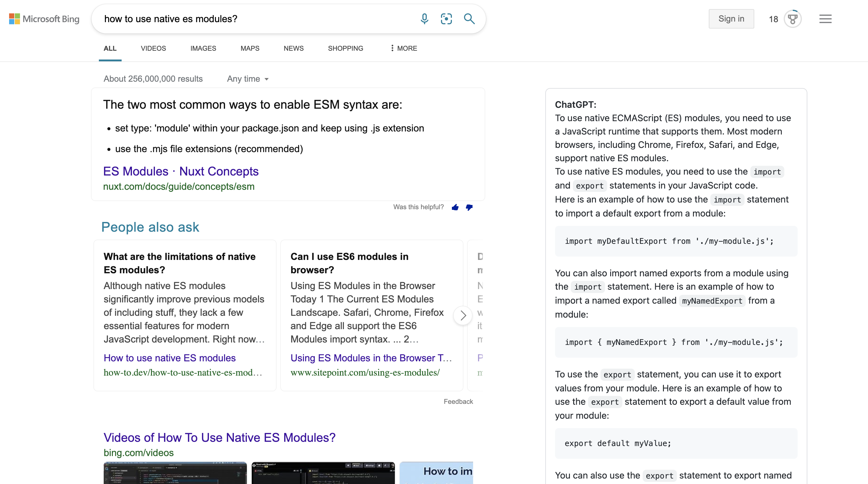Image resolution: width=868 pixels, height=484 pixels.
Task: Click How to use native ES modules link
Action: coord(170,358)
